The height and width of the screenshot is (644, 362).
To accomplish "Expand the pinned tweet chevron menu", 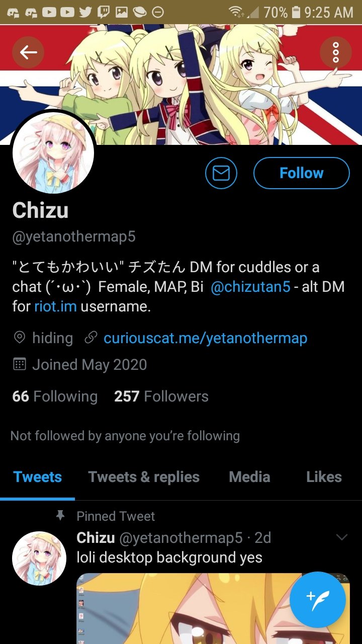I will tap(341, 537).
